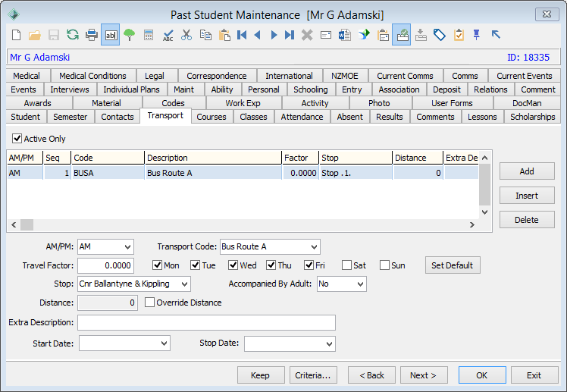Click the horizontal scrollbar thumb in the grid
567x392 pixels.
coord(27,224)
